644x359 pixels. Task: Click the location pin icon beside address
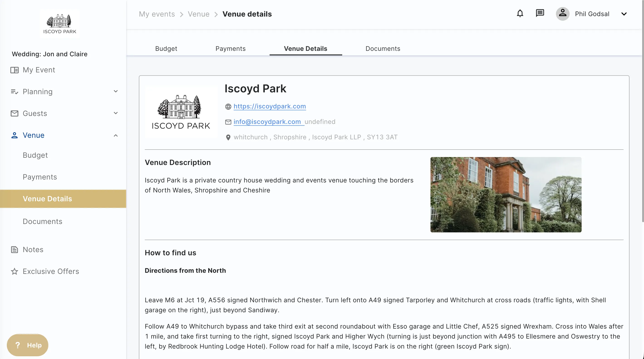[x=228, y=138]
